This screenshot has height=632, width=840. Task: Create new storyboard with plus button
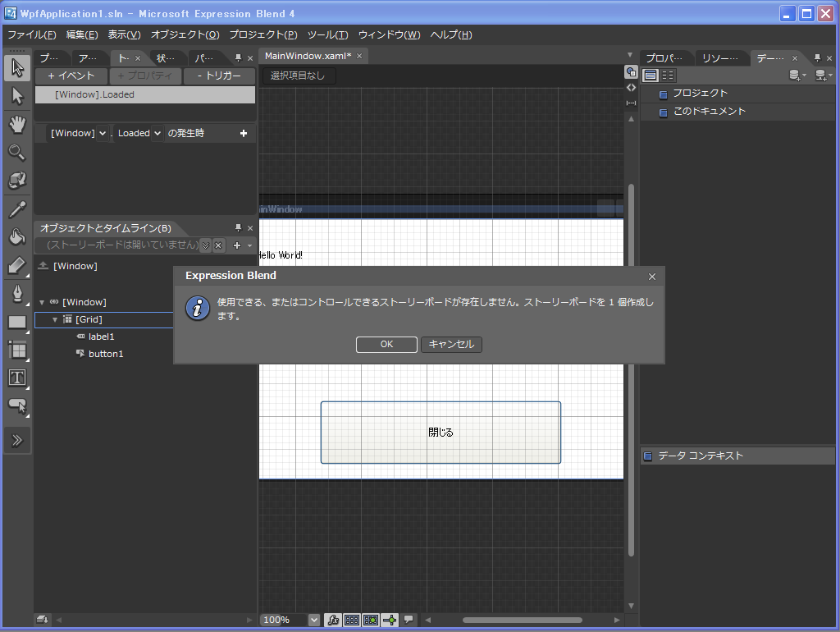237,245
